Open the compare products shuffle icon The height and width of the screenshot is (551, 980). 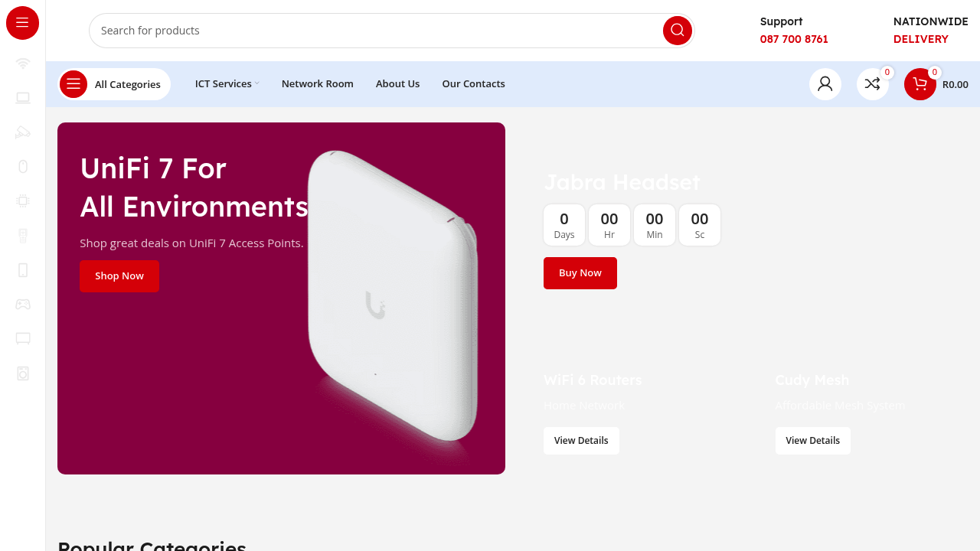pyautogui.click(x=873, y=84)
